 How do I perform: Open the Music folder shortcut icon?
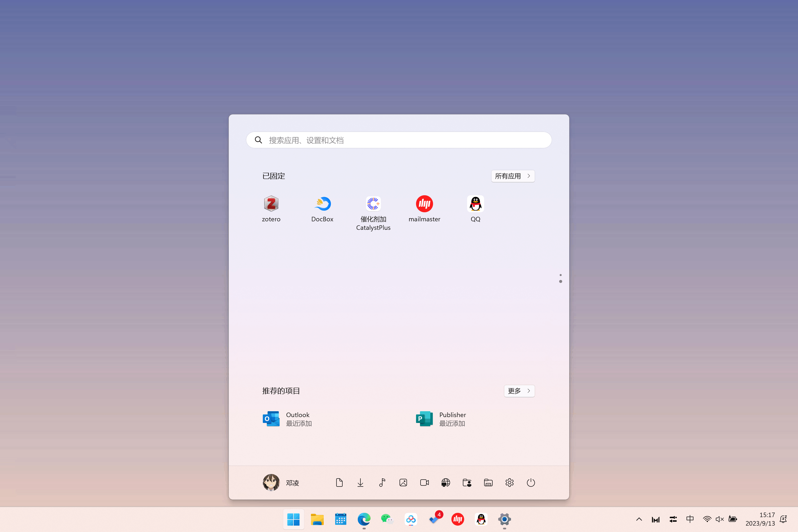[x=382, y=483]
